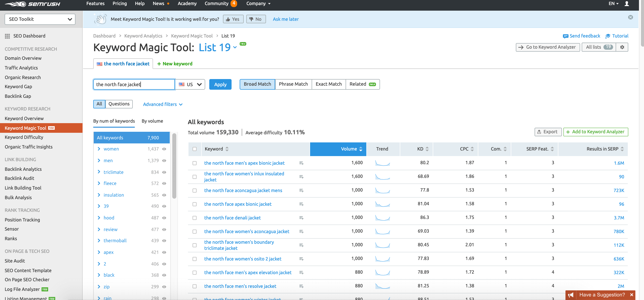Sort by Results in SERP arrows

622,149
